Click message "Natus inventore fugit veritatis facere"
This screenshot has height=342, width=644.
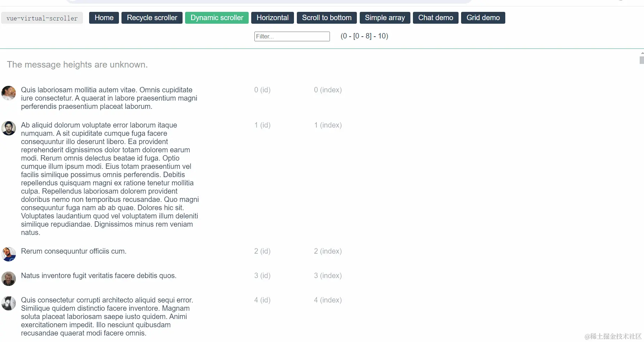99,276
